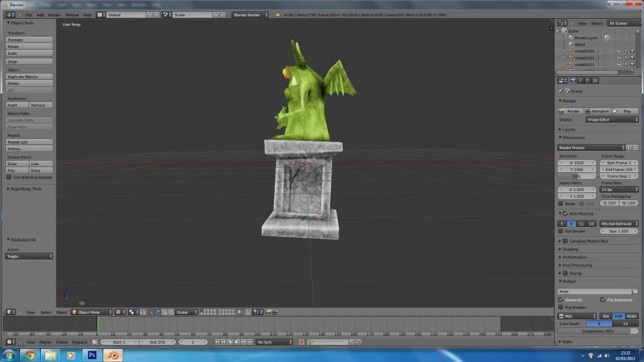Click the OpenGL render active viewport icon
The height and width of the screenshot is (362, 644).
(269, 312)
